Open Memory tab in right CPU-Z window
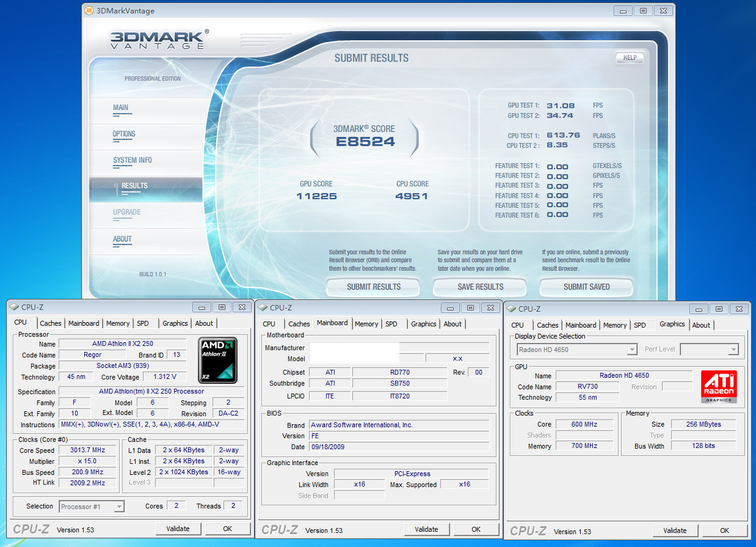The height and width of the screenshot is (547, 756). click(615, 325)
